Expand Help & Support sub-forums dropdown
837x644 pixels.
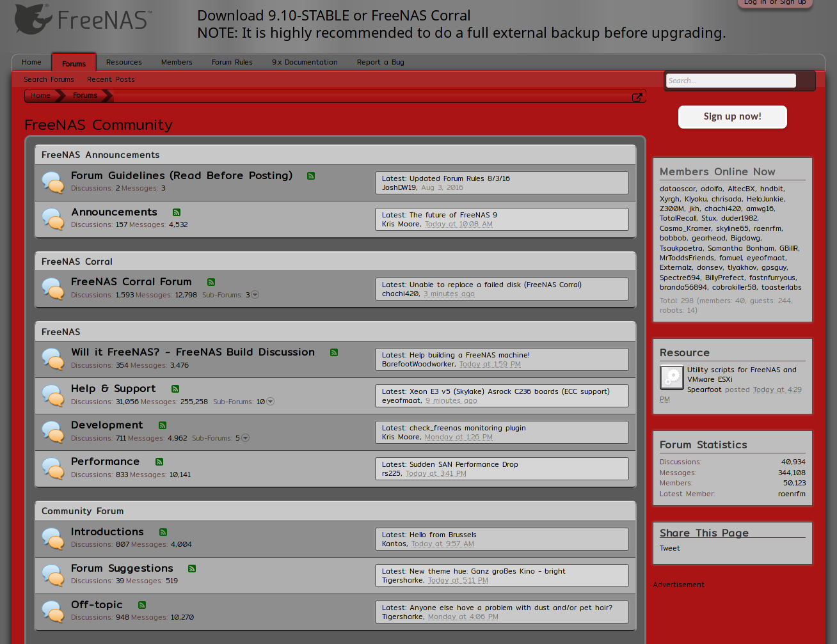[271, 402]
